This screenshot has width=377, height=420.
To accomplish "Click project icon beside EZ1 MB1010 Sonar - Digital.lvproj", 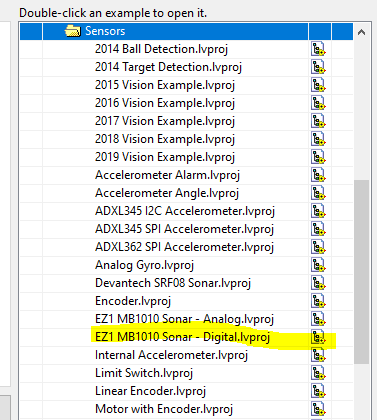I will 318,337.
